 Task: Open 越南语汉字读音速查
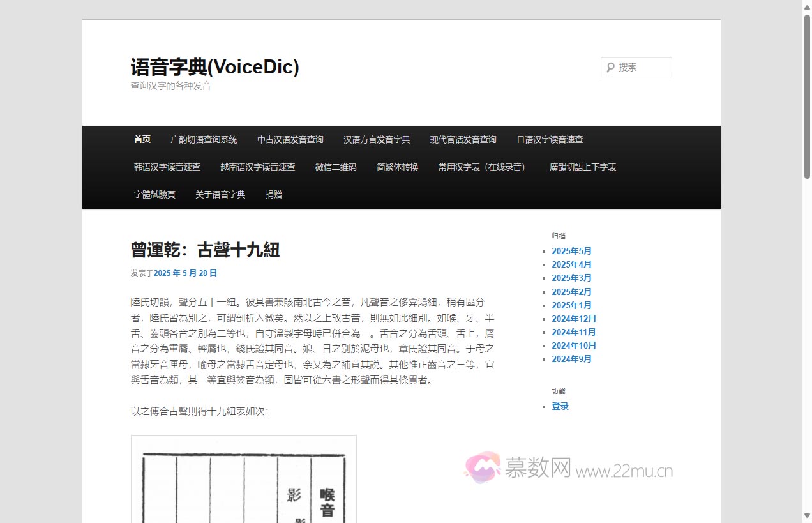coord(258,167)
